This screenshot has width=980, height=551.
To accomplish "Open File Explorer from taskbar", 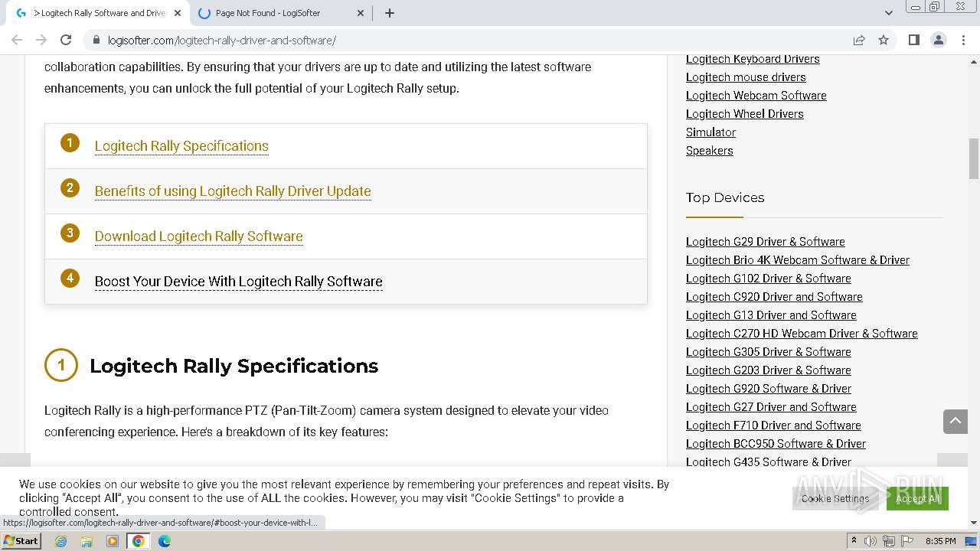I will tap(87, 541).
